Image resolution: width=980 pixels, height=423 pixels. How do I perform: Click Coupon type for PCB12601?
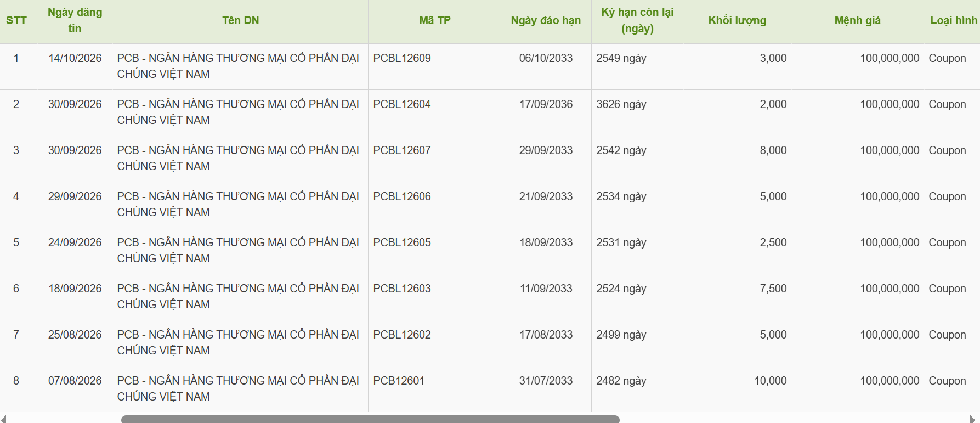click(947, 381)
